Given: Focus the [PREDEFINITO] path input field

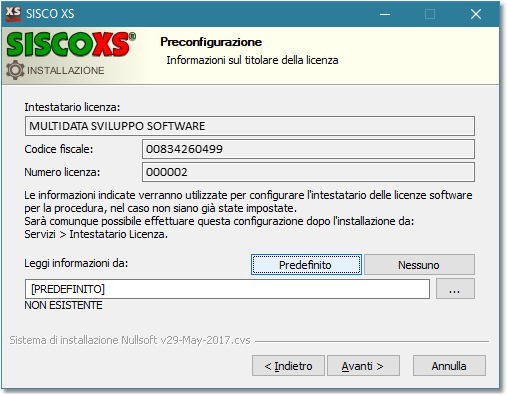Looking at the screenshot, I should click(x=227, y=289).
